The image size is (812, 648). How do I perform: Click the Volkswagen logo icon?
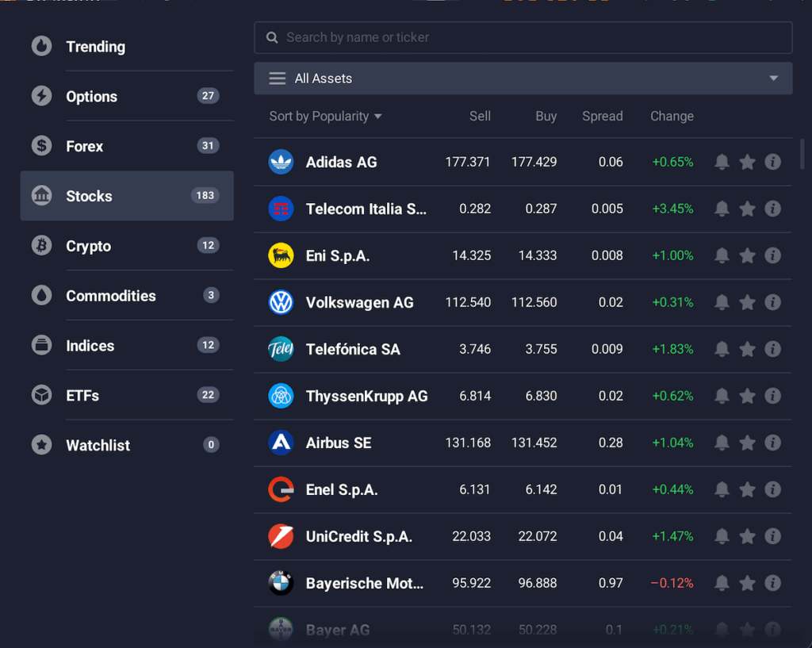click(282, 302)
